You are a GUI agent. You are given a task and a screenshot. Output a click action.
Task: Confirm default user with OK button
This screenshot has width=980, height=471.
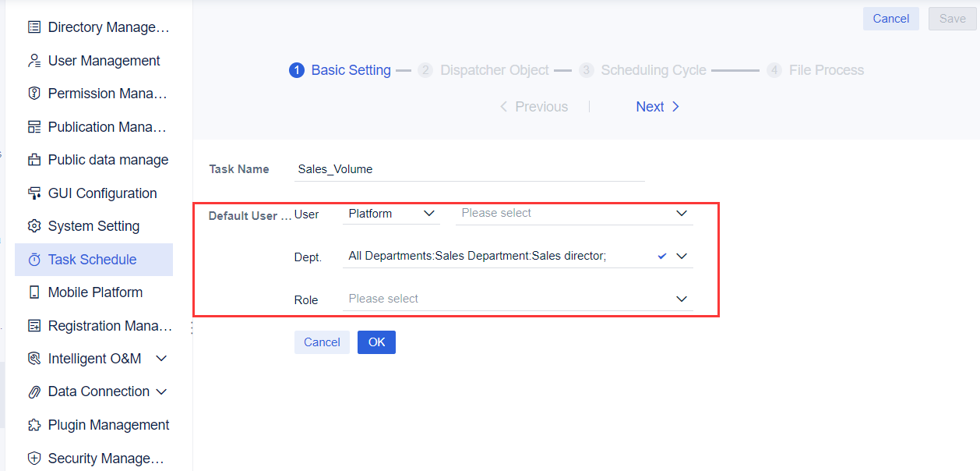376,342
